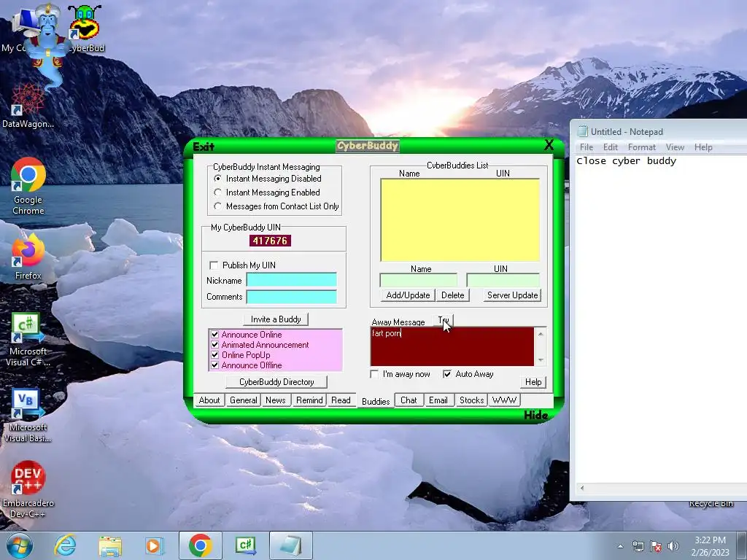Image resolution: width=747 pixels, height=560 pixels.
Task: Open Notepad's Help menu
Action: tap(703, 147)
